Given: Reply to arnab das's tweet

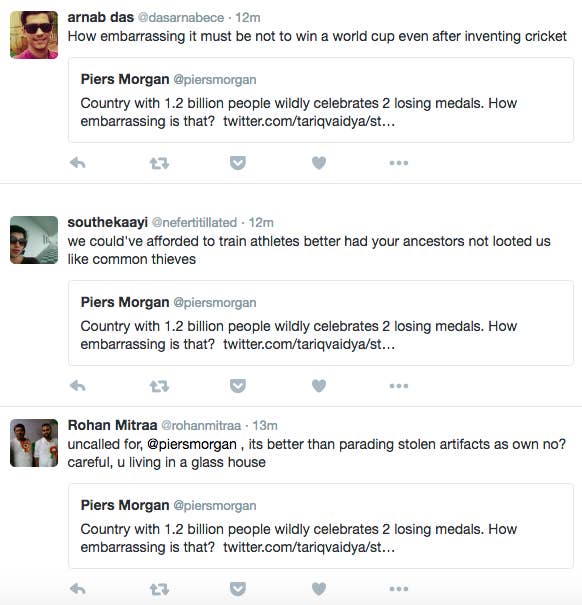Looking at the screenshot, I should point(78,163).
